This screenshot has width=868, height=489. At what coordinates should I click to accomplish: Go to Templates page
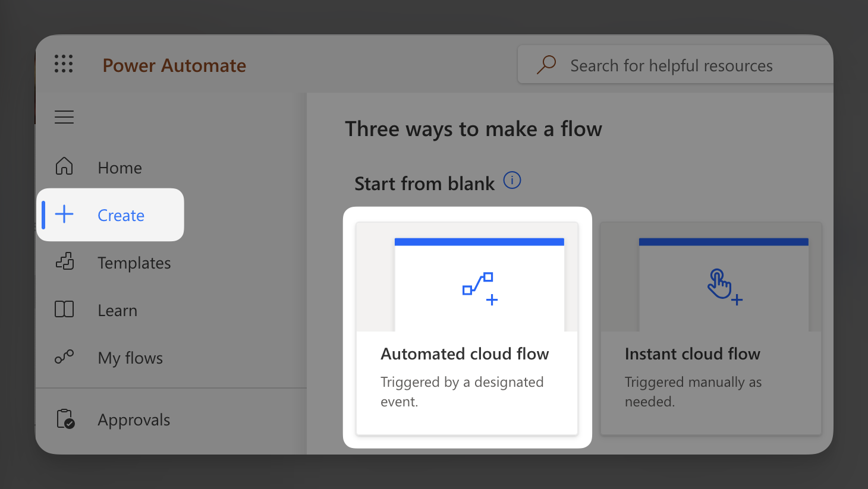[x=134, y=263]
